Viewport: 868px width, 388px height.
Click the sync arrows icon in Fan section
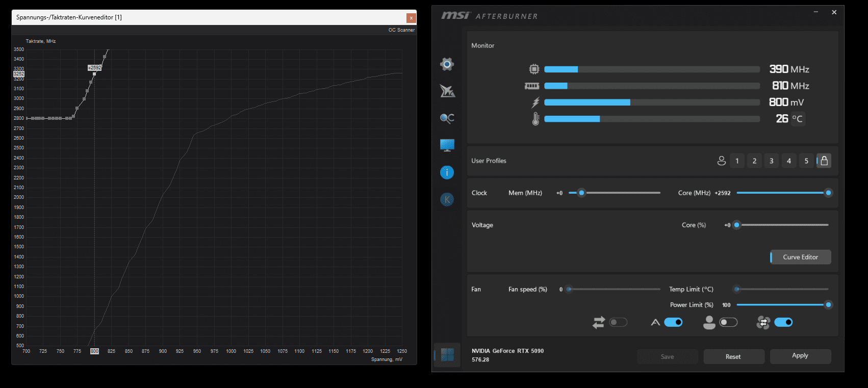[599, 322]
